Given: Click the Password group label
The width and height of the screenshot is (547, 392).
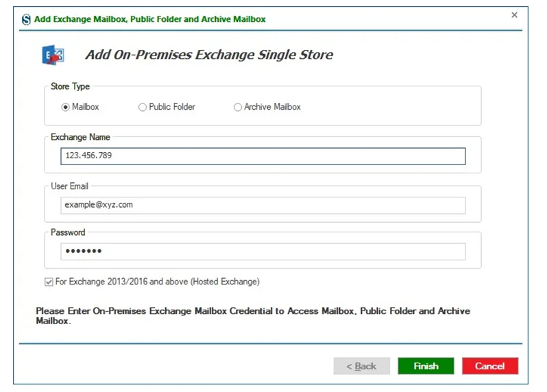Looking at the screenshot, I should [68, 232].
